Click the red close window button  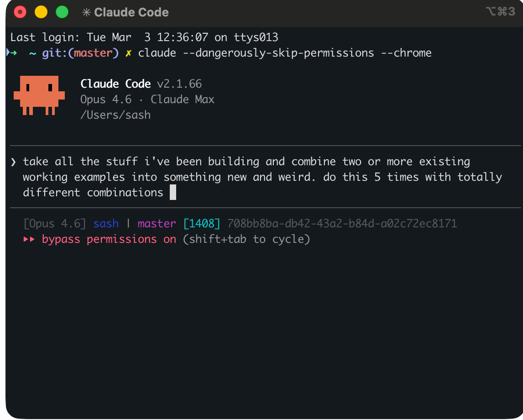(20, 12)
